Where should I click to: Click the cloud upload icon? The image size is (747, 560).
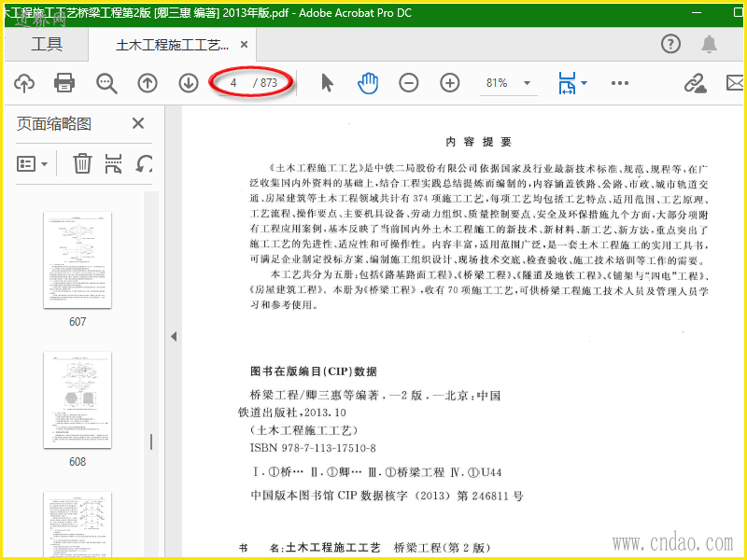pos(24,83)
